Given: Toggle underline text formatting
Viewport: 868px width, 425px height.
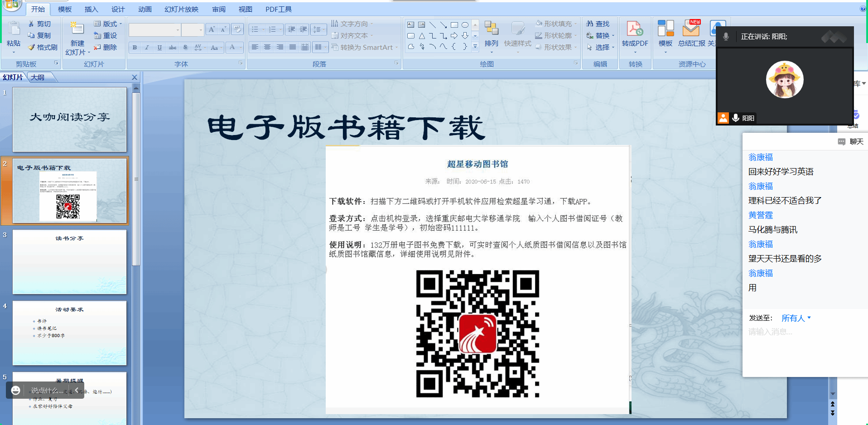Looking at the screenshot, I should coord(159,47).
